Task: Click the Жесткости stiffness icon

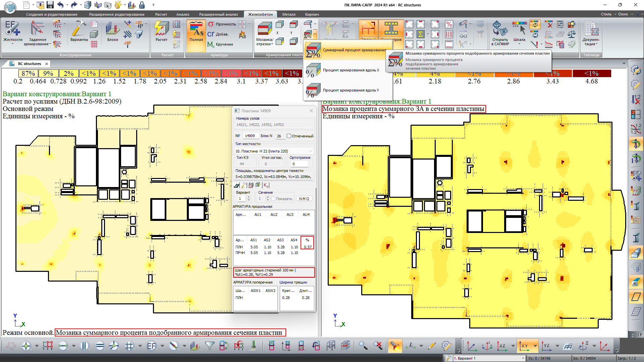Action: pyautogui.click(x=12, y=29)
